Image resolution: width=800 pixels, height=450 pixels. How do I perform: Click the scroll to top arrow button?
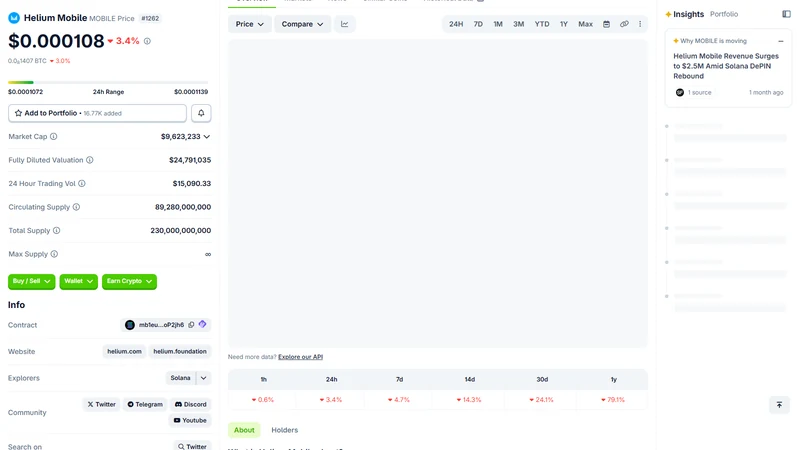click(x=779, y=405)
